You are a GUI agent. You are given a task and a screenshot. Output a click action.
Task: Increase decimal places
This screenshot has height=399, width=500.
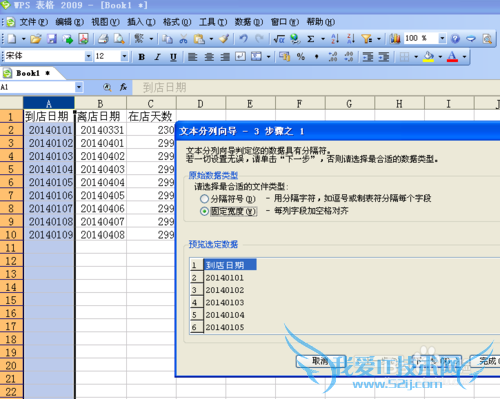[x=333, y=57]
